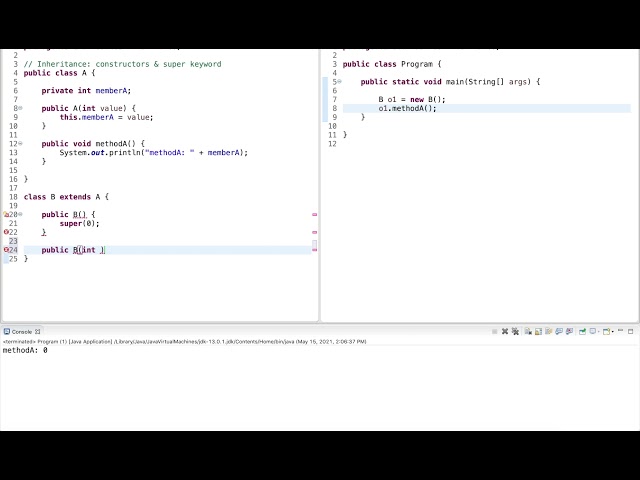
Task: Click line number 16 in the left editor
Action: [13, 179]
